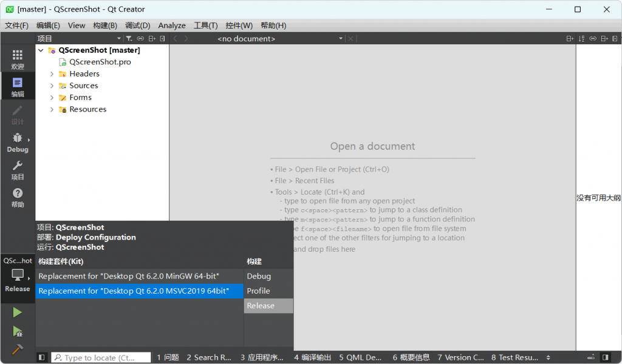Go back in editor navigation history
The width and height of the screenshot is (622, 364).
click(176, 38)
